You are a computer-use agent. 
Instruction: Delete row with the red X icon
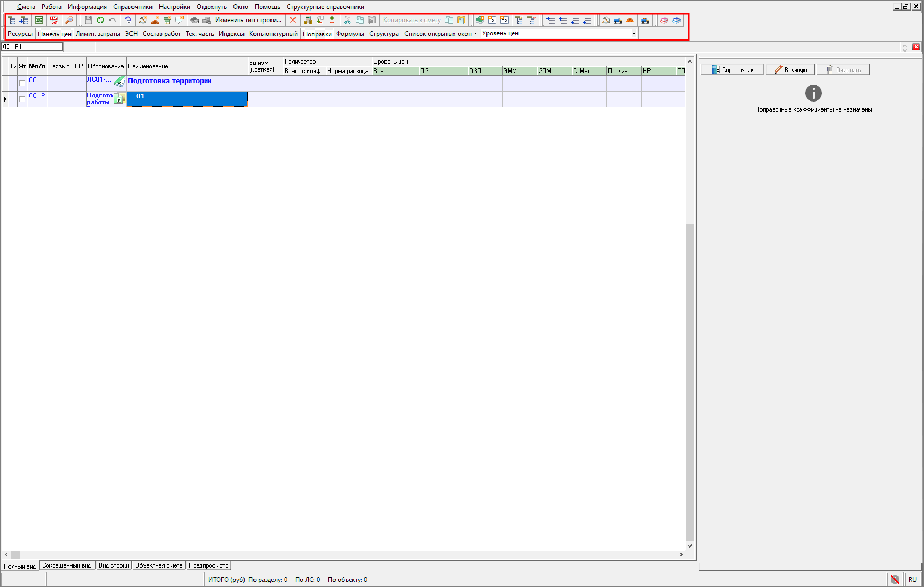[x=293, y=20]
